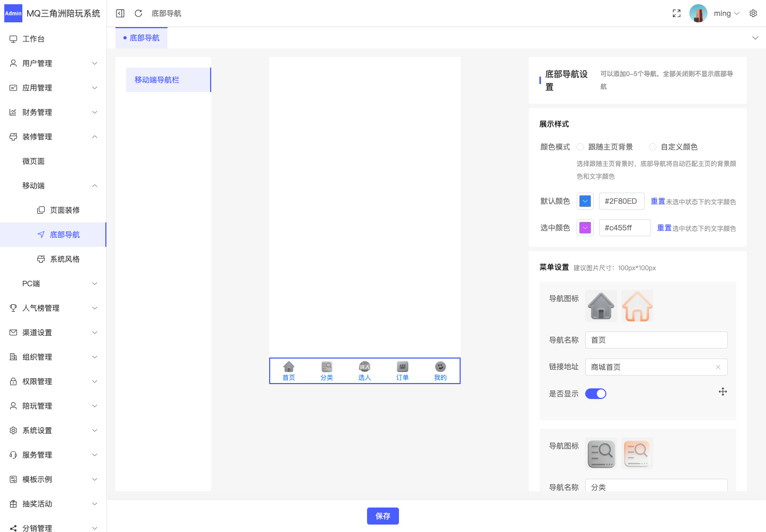Viewport: 766px width, 532px height.
Task: Switch to 底部导航 tab
Action: 141,38
